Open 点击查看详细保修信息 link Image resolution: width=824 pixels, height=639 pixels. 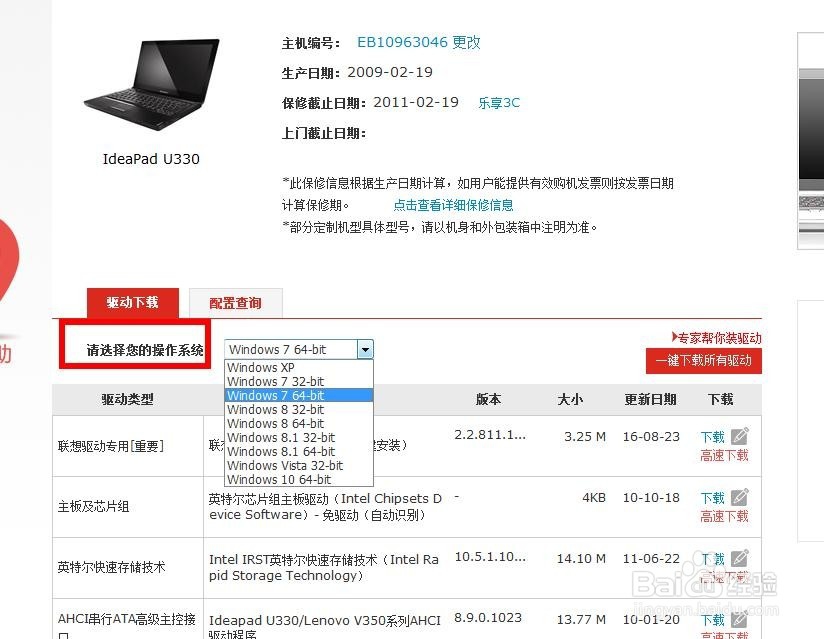[453, 205]
